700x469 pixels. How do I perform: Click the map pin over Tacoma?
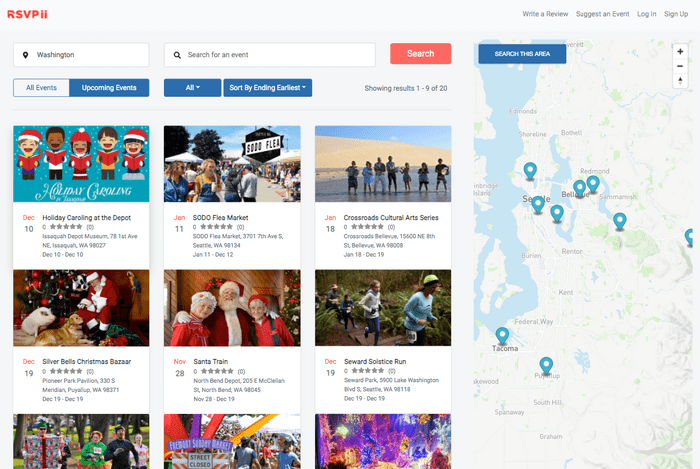point(502,336)
